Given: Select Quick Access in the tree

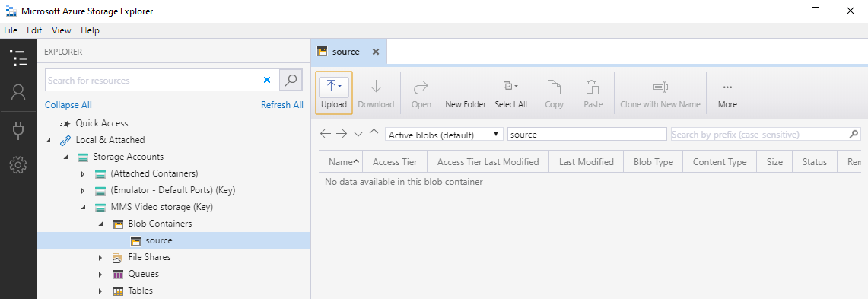Looking at the screenshot, I should click(x=102, y=123).
